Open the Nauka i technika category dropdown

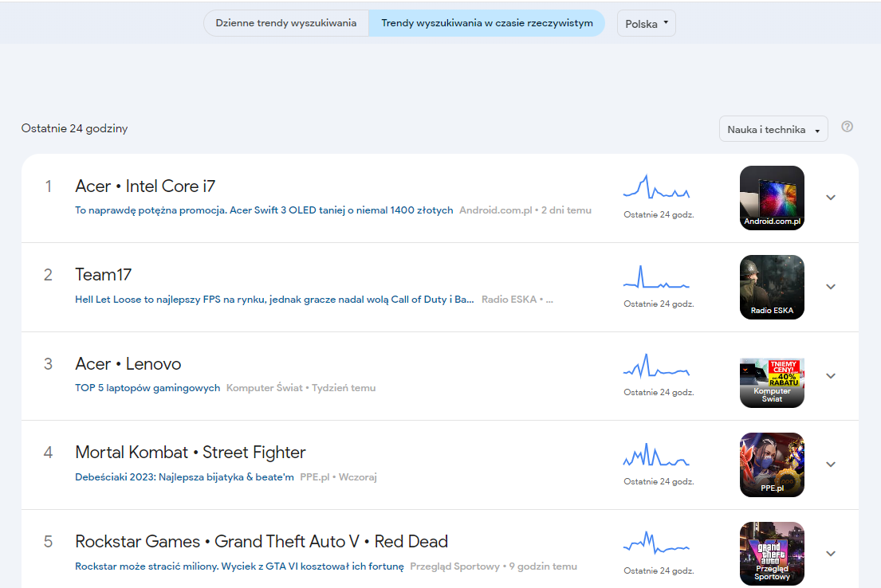pyautogui.click(x=773, y=129)
